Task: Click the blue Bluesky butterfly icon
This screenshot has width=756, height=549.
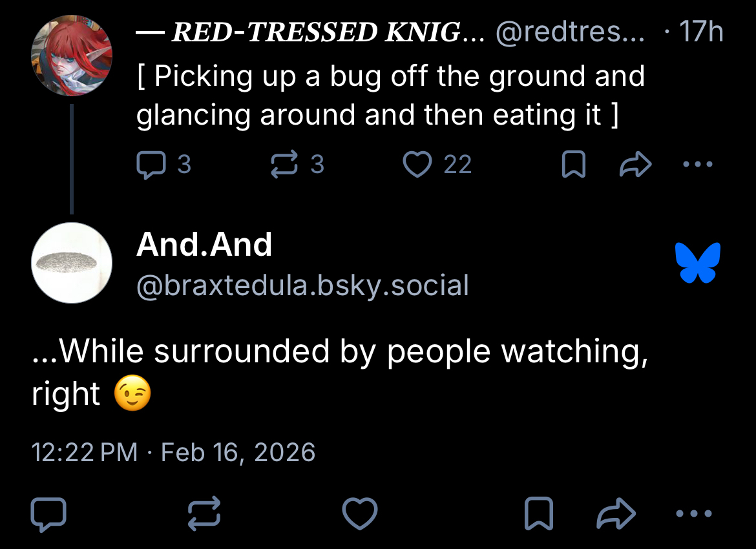Action: 698,262
